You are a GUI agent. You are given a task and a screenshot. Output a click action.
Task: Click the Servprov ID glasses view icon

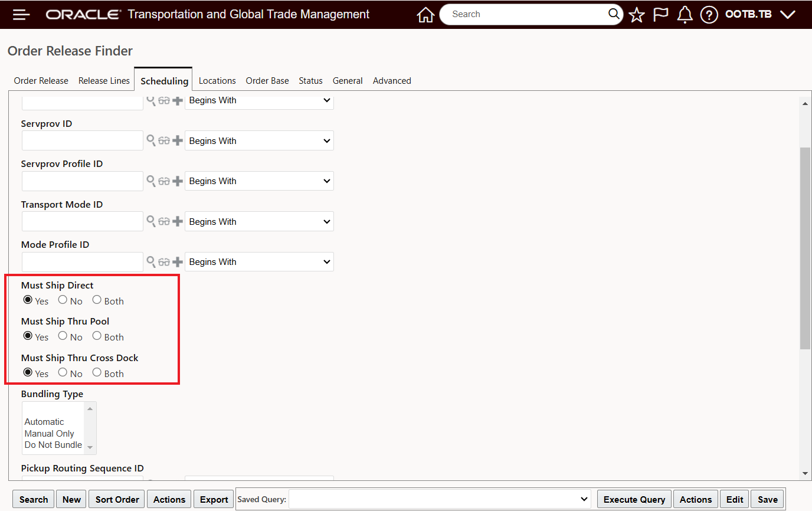164,141
